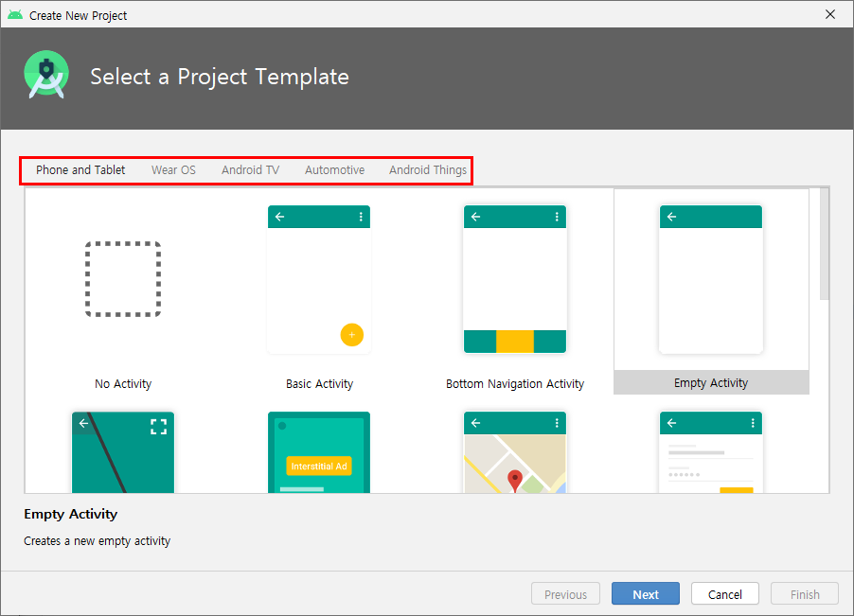Pick the Bottom Navigation Activity template thumbnail
The height and width of the screenshot is (616, 854).
click(515, 279)
